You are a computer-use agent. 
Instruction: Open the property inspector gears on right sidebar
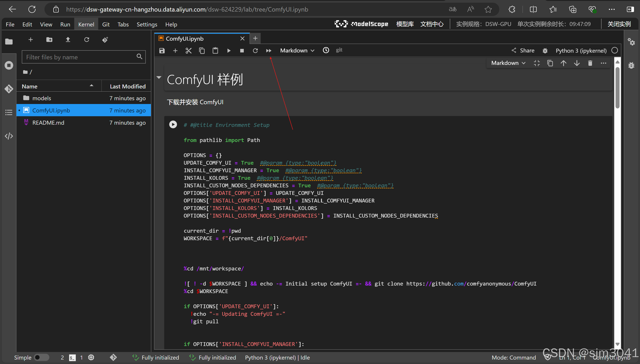[631, 42]
